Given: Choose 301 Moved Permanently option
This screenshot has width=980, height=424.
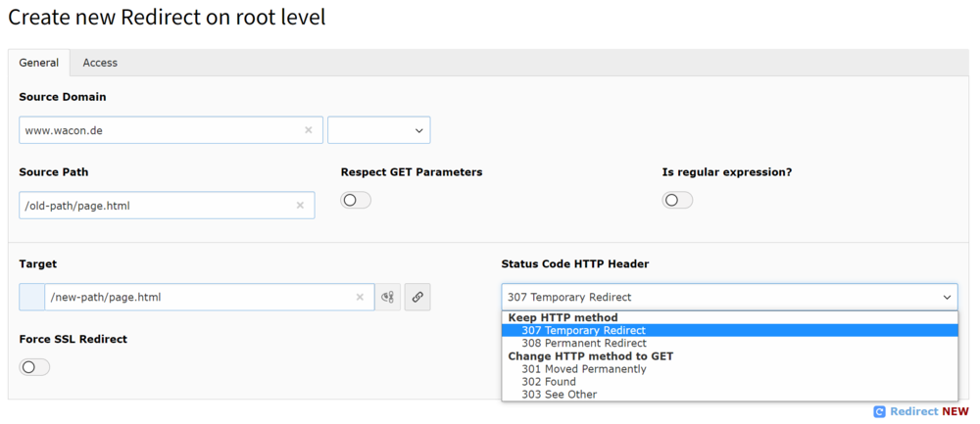Looking at the screenshot, I should (x=584, y=369).
